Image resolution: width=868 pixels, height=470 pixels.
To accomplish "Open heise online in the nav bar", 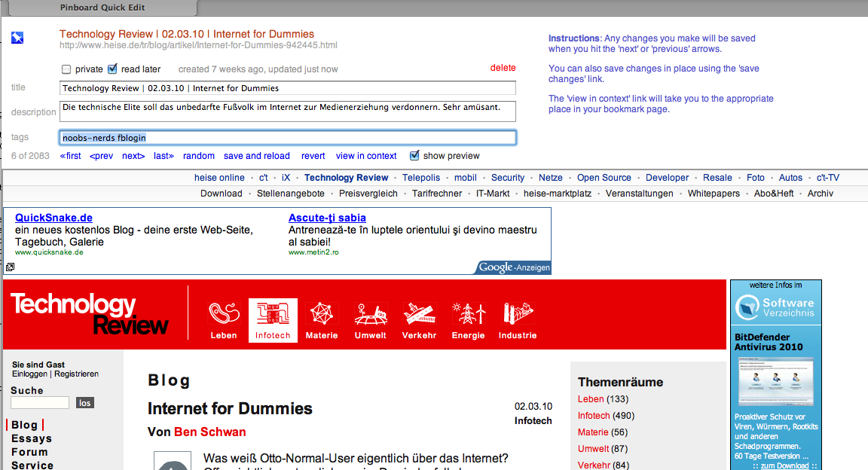I will (x=219, y=178).
